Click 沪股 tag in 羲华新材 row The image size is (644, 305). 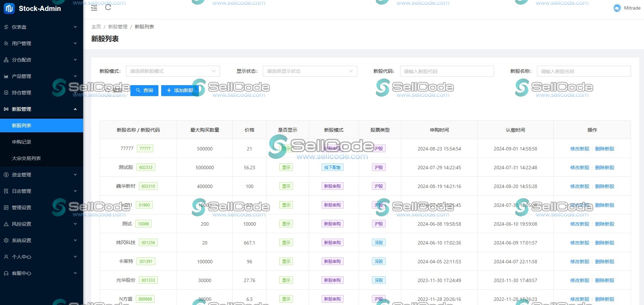click(379, 186)
